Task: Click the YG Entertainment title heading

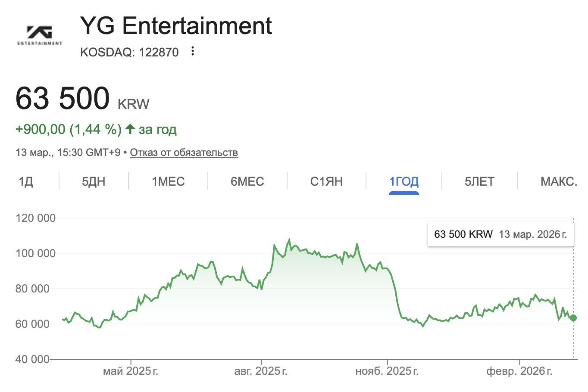Action: pos(176,26)
